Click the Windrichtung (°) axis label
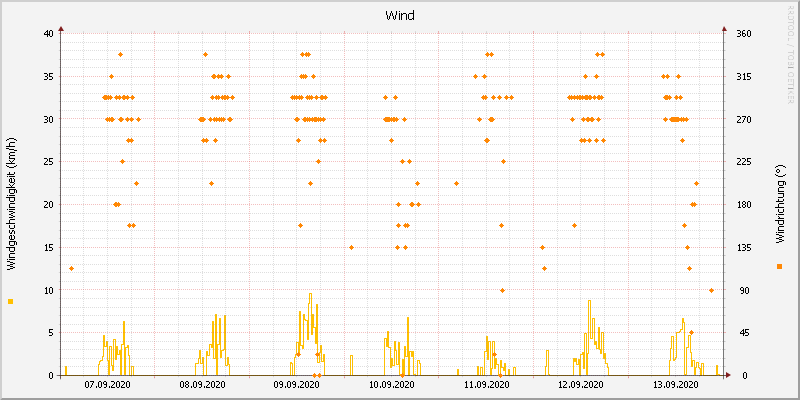Image resolution: width=800 pixels, height=400 pixels. point(779,204)
